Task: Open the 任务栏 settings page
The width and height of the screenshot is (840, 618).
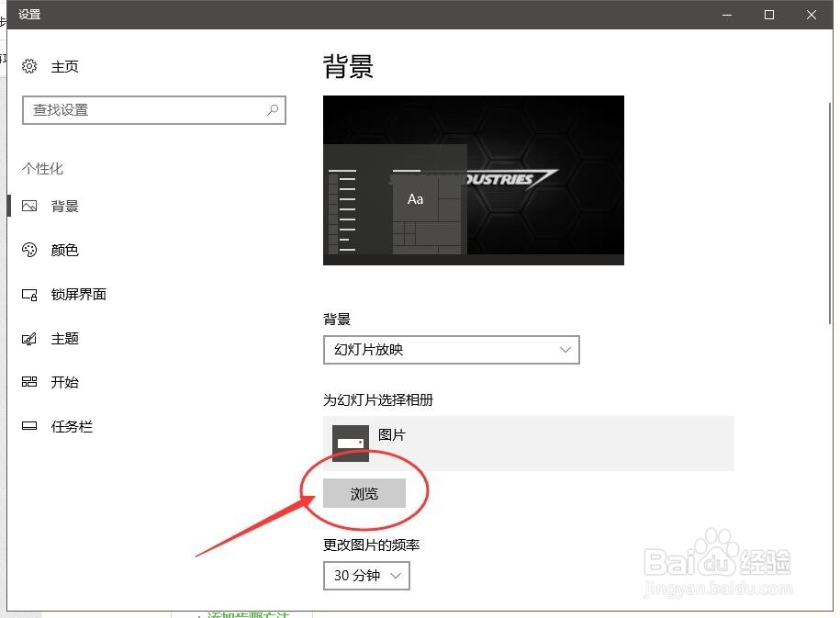Action: 72,427
